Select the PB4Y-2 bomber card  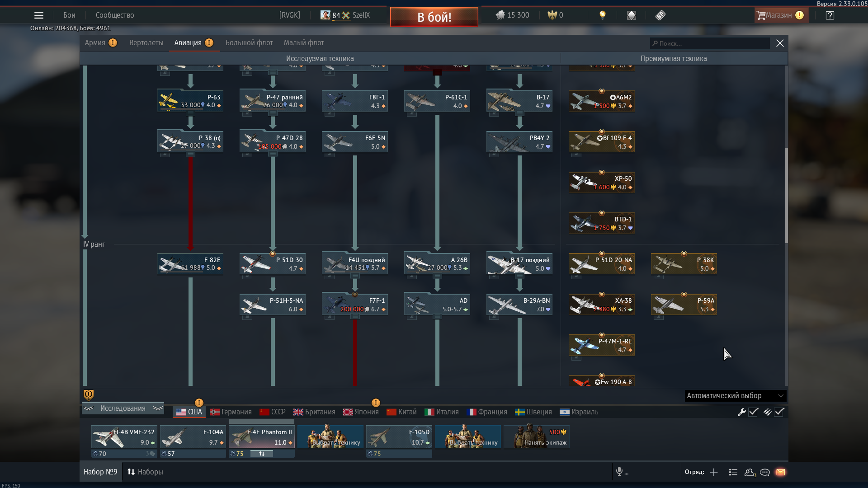(519, 141)
